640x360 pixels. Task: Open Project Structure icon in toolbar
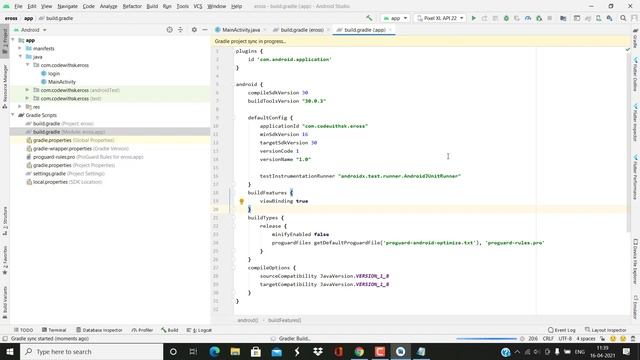[563, 18]
